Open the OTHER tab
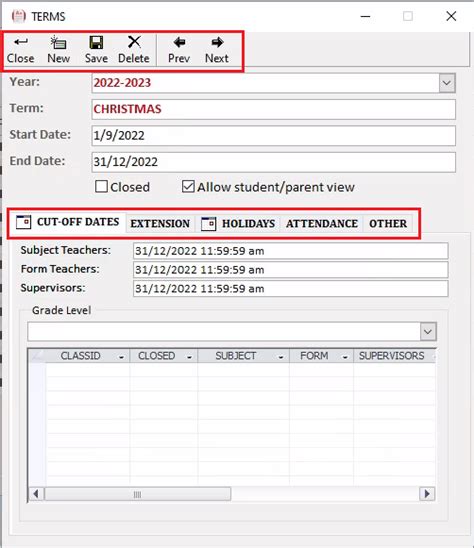 click(x=388, y=223)
